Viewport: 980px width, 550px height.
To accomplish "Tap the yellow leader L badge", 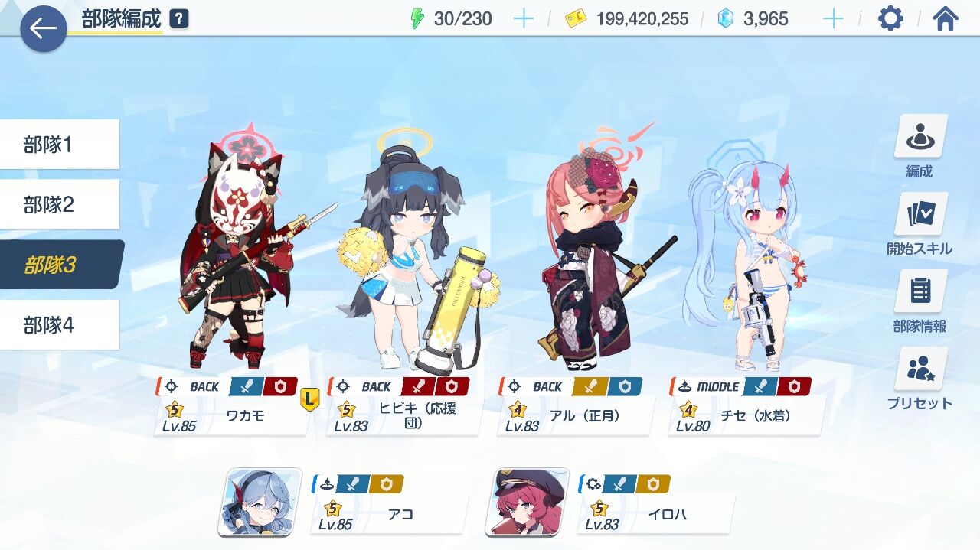I will point(309,399).
